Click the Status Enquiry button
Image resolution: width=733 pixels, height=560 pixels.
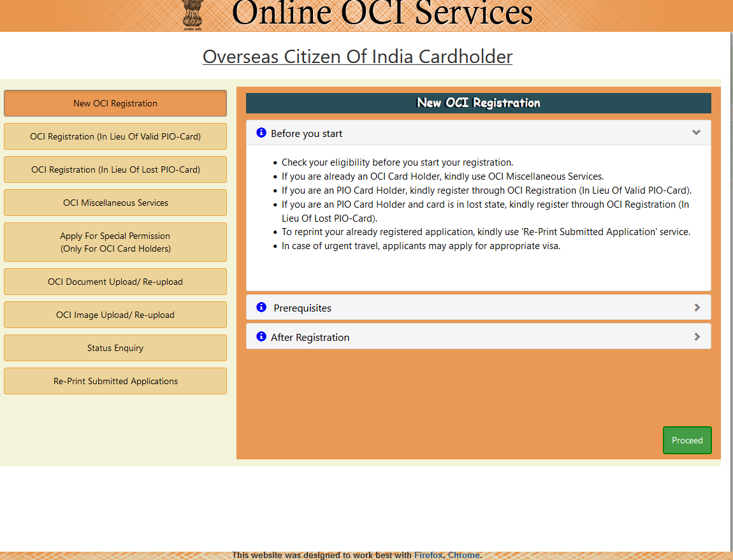[x=115, y=348]
